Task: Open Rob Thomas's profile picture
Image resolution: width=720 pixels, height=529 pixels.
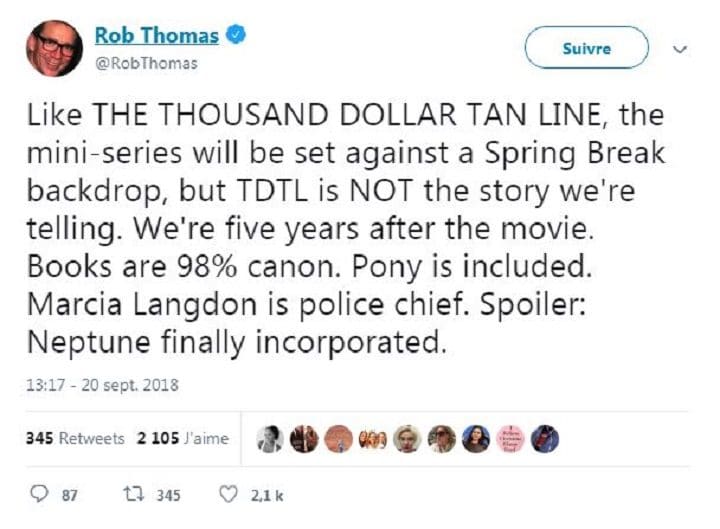Action: (x=54, y=47)
